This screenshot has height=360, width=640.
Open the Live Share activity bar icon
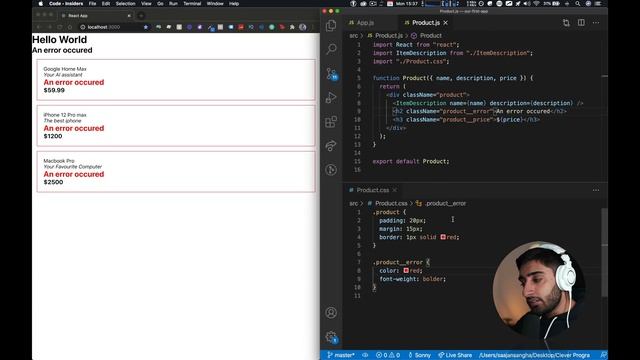(x=331, y=146)
